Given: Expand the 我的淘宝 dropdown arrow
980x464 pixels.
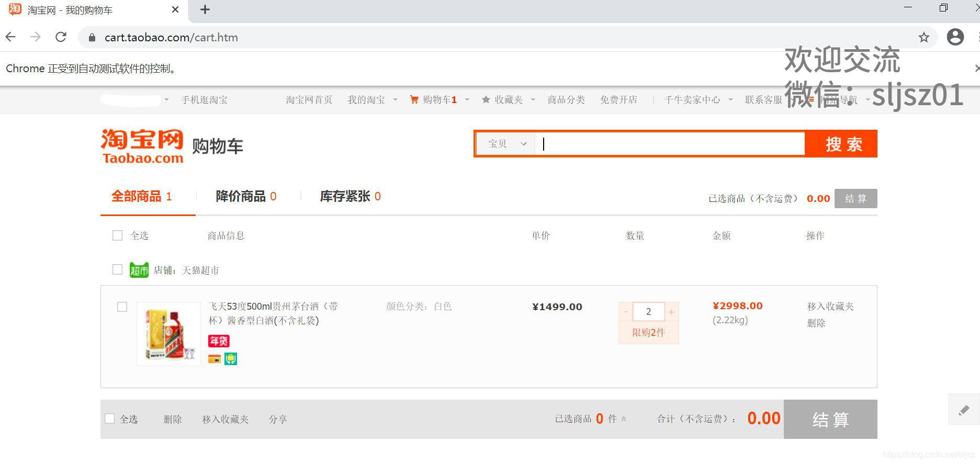Looking at the screenshot, I should point(395,99).
